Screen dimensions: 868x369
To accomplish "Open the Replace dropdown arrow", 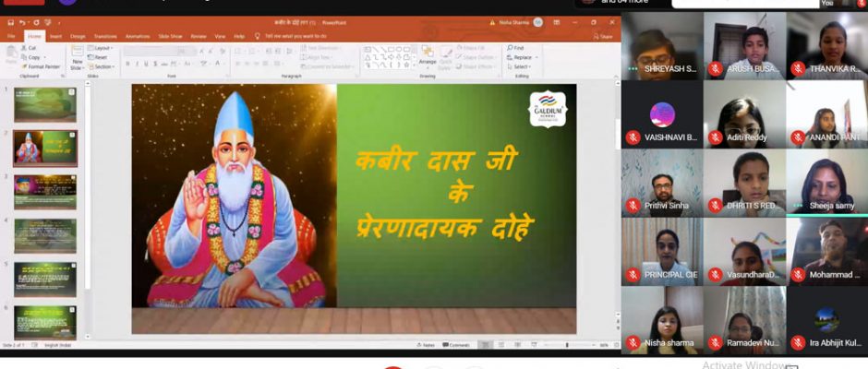I will click(536, 57).
